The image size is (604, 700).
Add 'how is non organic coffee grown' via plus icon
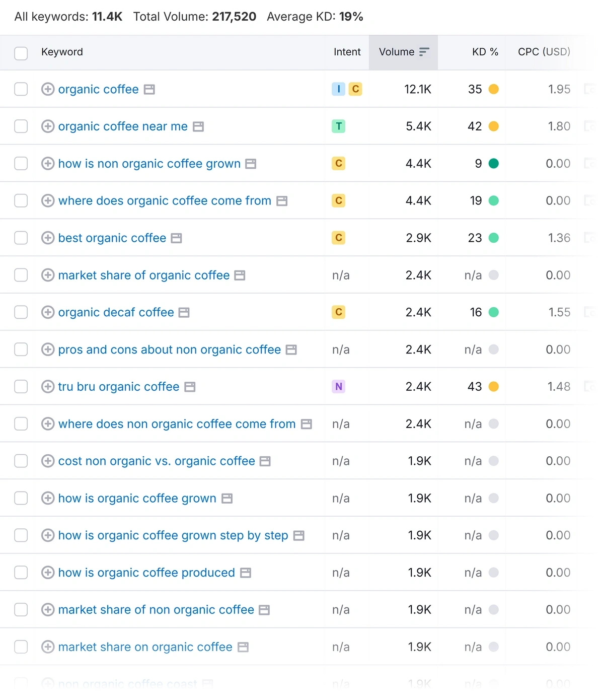coord(48,163)
